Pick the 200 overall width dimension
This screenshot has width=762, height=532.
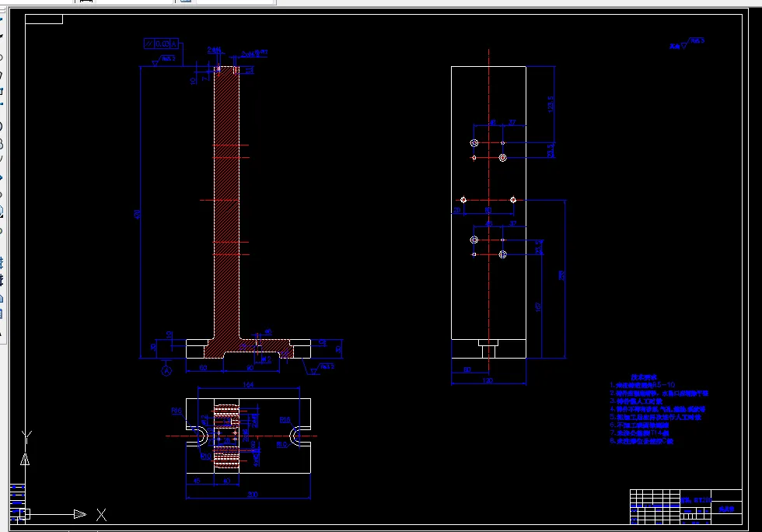click(x=252, y=494)
